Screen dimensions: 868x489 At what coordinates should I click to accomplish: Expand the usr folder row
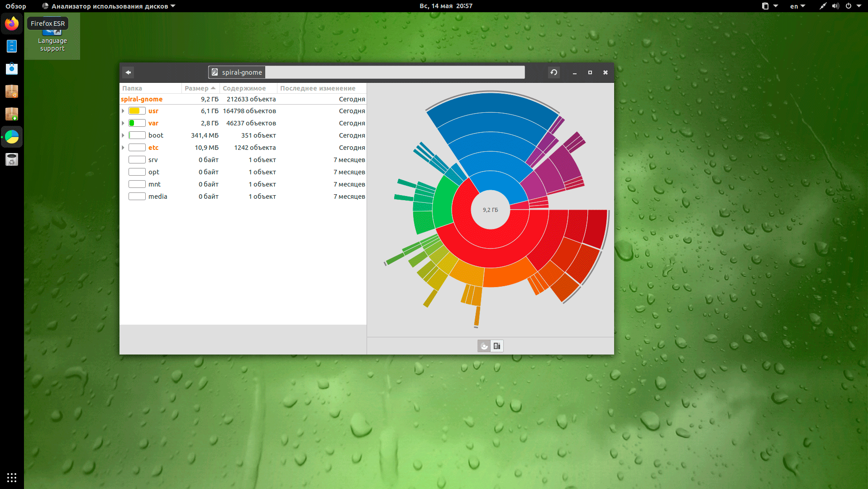tap(123, 111)
